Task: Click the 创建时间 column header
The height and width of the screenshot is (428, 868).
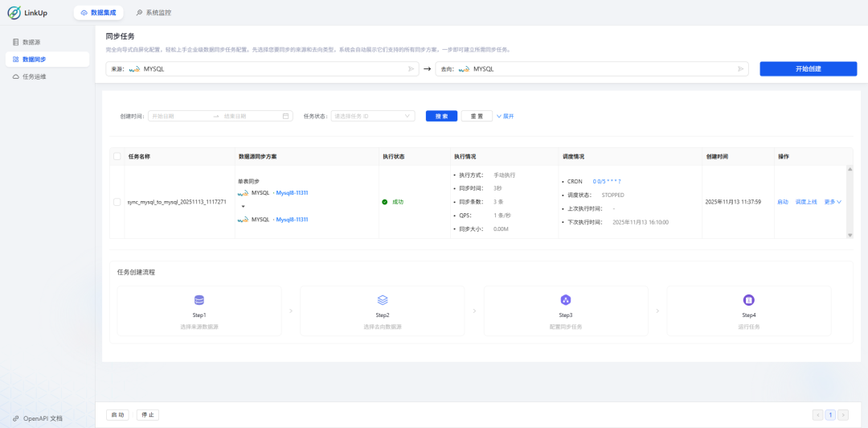Action: coord(717,157)
